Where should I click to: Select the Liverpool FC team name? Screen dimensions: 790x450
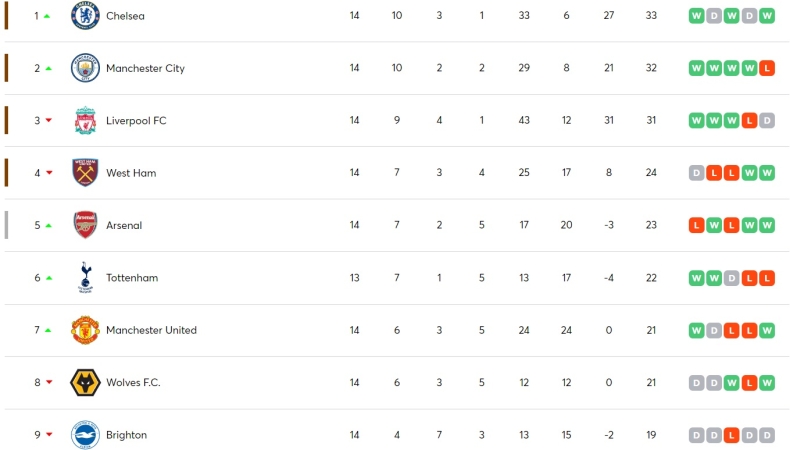tap(136, 121)
